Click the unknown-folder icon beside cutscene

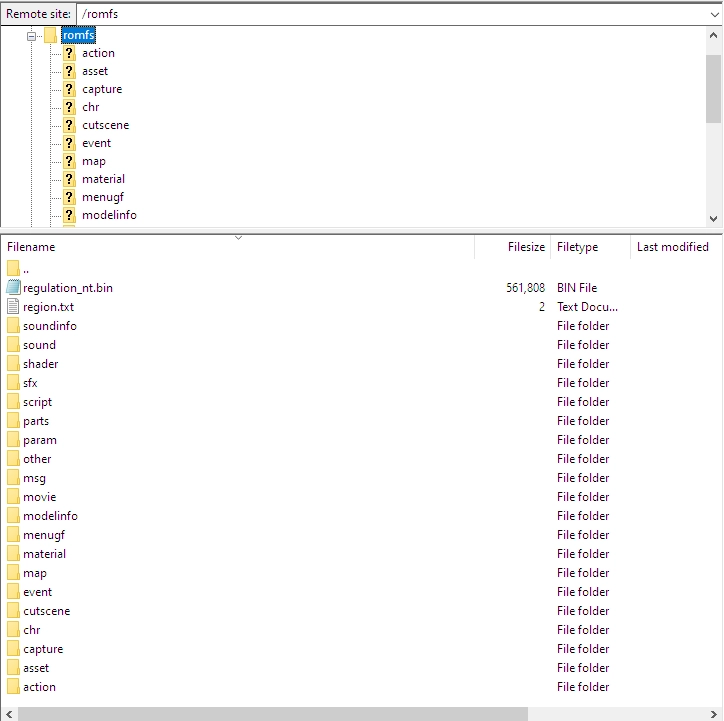69,126
